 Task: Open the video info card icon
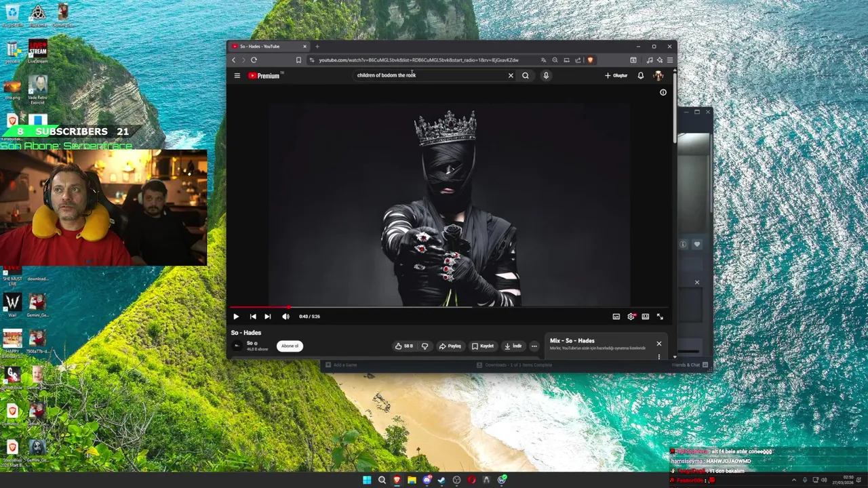(663, 92)
